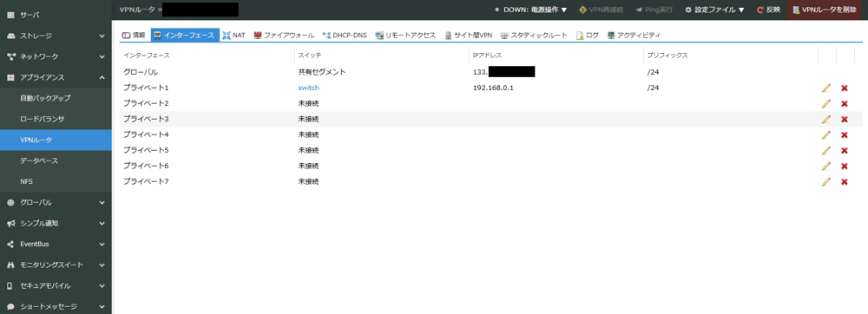Open NFS in the sidebar
Screen dimensions: 868x314
(56, 181)
